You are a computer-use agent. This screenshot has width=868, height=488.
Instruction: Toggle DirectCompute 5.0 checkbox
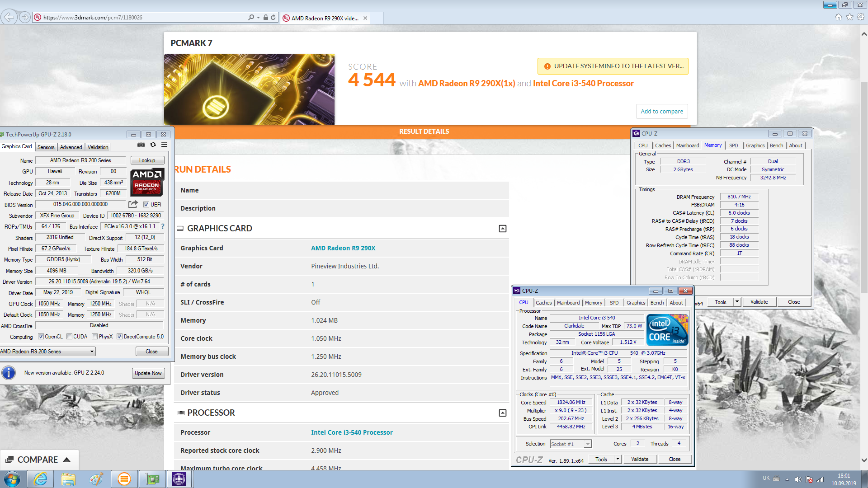pyautogui.click(x=119, y=337)
